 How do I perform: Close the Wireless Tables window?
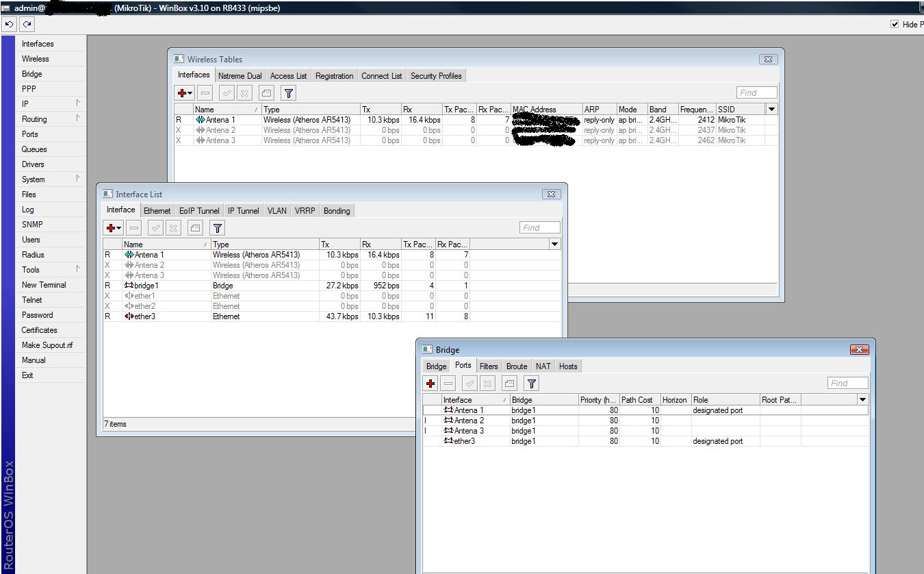tap(768, 59)
